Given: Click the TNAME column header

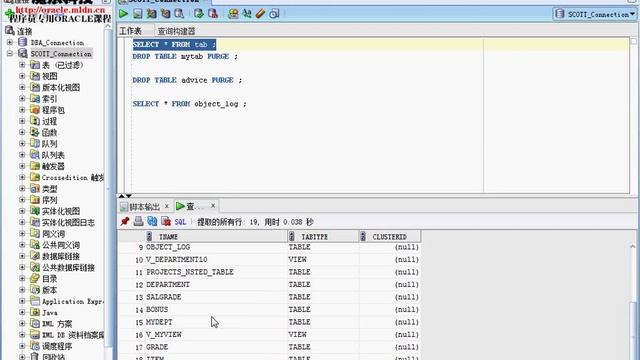Looking at the screenshot, I should click(x=216, y=236).
